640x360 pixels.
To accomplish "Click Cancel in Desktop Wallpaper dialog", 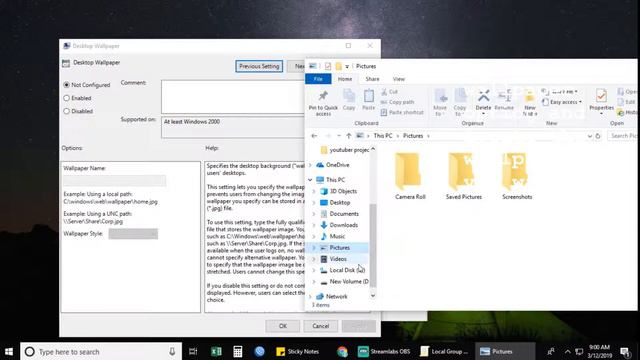I will 320,326.
